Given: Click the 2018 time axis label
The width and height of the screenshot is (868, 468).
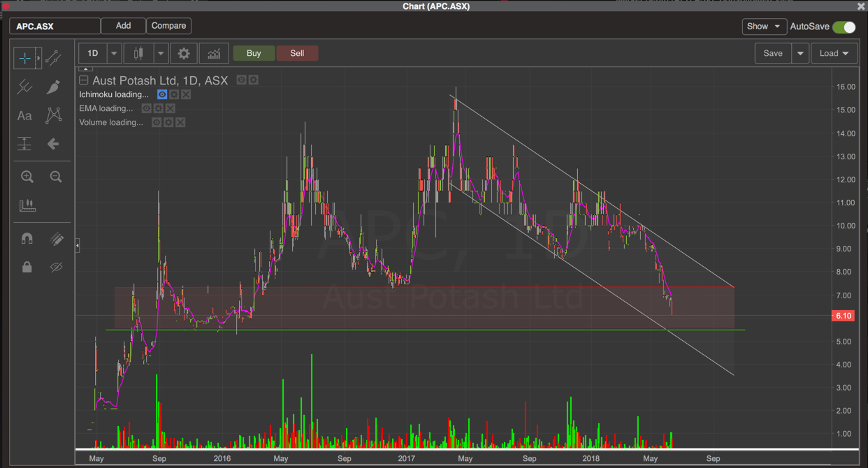Looking at the screenshot, I should (x=591, y=458).
